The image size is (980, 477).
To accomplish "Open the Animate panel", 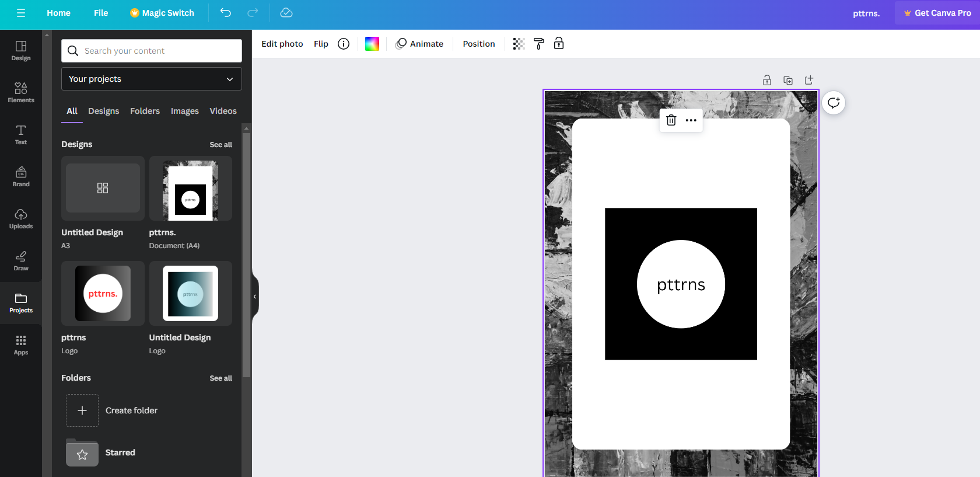I will pyautogui.click(x=419, y=44).
